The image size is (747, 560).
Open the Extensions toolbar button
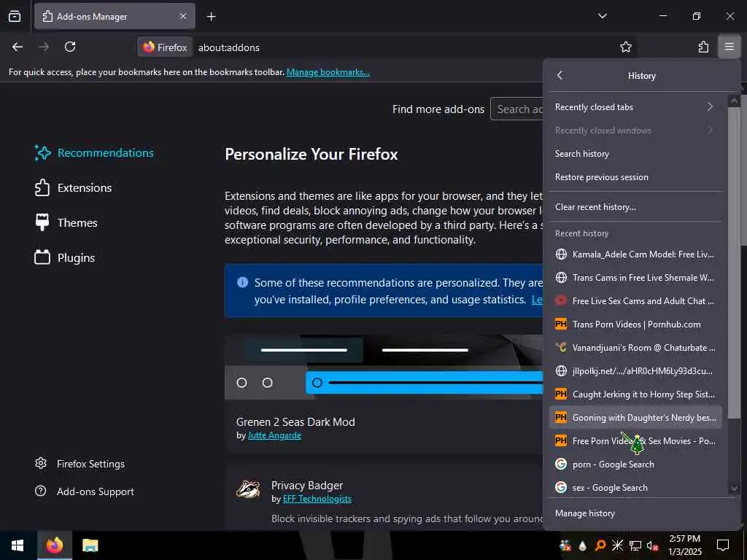[x=703, y=47]
